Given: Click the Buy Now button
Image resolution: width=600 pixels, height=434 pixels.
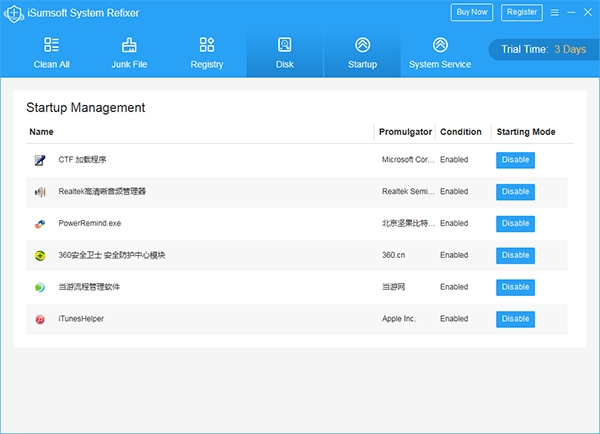Looking at the screenshot, I should (x=472, y=12).
